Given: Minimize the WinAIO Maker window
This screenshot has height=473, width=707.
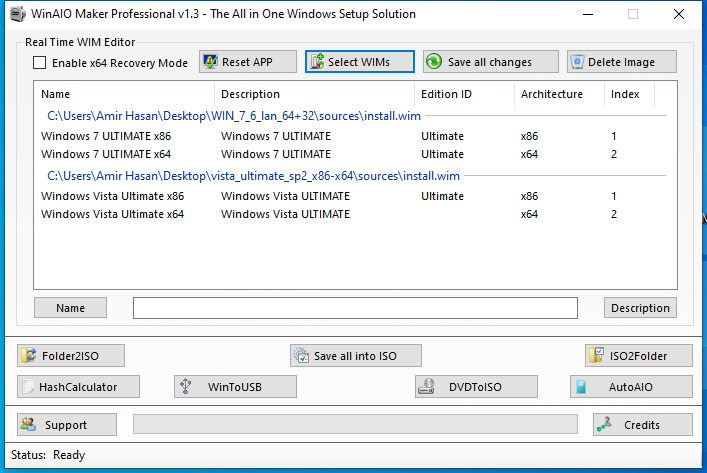Looking at the screenshot, I should tap(588, 14).
